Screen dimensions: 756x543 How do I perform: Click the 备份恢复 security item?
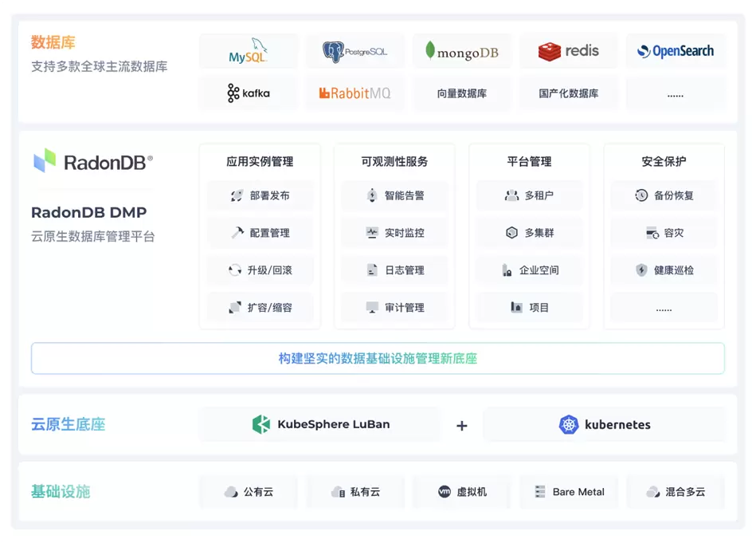point(664,195)
